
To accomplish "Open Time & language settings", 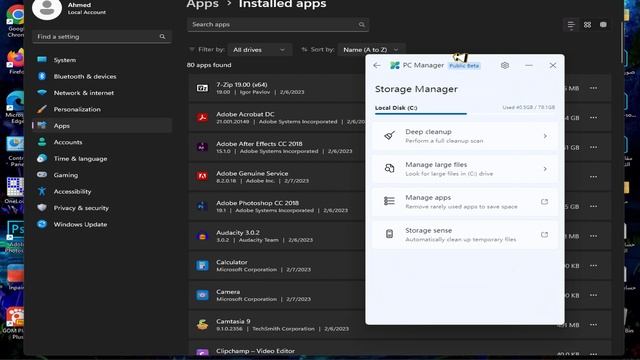I will click(x=102, y=158).
